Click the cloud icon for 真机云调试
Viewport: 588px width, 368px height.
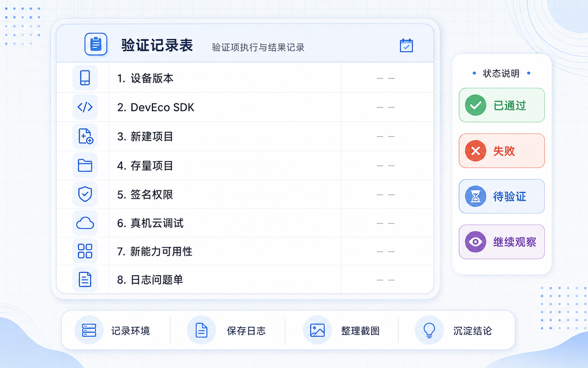(x=85, y=223)
